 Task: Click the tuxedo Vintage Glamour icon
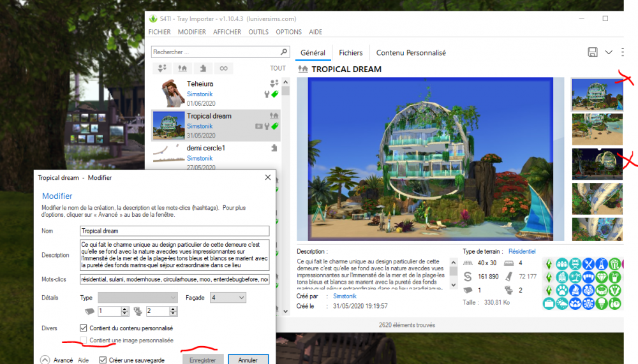[x=615, y=291]
